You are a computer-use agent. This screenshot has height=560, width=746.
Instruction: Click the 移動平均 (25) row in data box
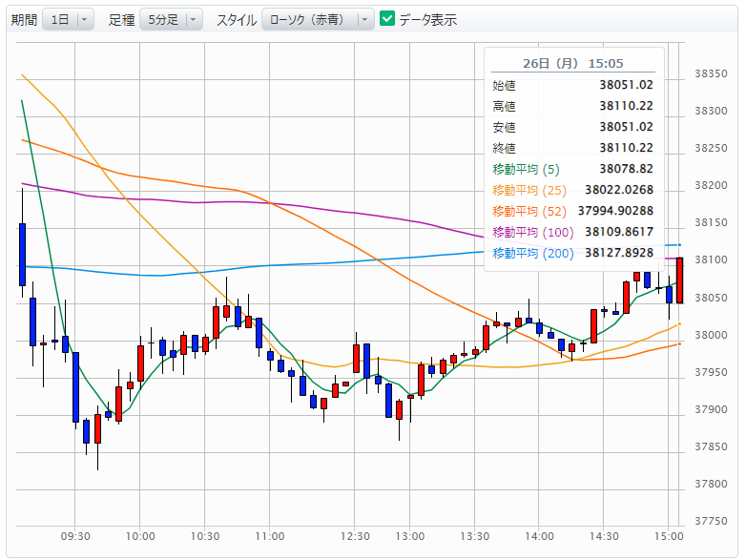572,191
